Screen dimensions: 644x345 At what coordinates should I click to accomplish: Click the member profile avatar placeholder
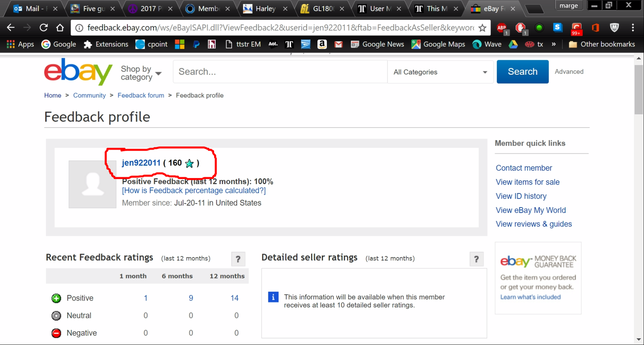pos(93,185)
